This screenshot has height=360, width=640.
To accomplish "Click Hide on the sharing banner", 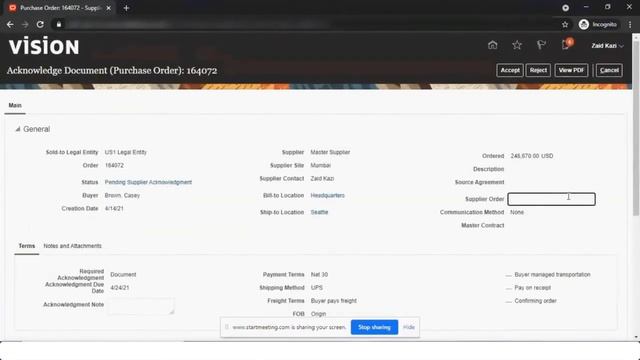I will (x=409, y=327).
